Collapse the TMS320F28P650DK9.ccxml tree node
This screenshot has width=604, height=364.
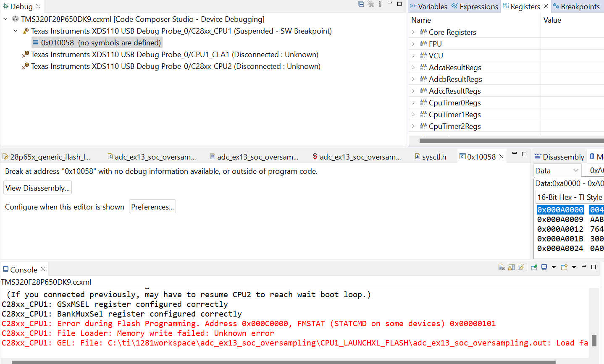pos(5,19)
